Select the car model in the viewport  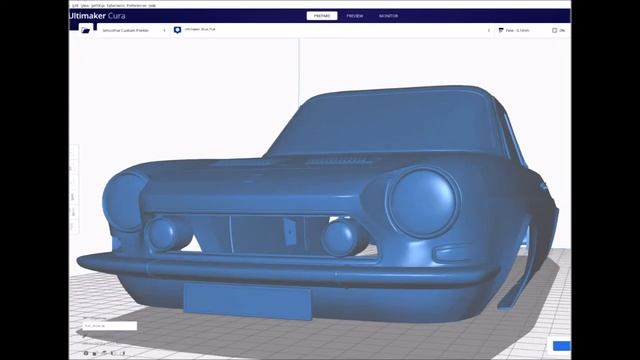(x=318, y=204)
